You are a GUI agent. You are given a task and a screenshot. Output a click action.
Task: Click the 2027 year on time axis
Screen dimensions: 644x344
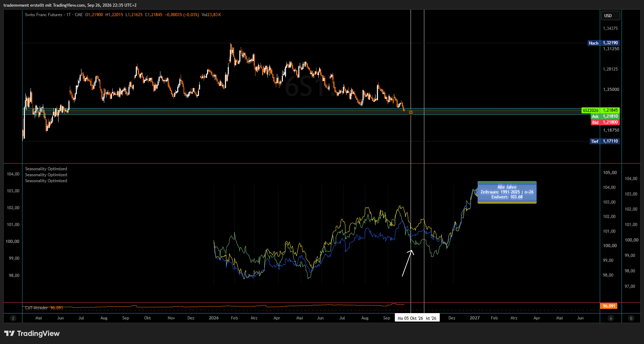tap(475, 318)
